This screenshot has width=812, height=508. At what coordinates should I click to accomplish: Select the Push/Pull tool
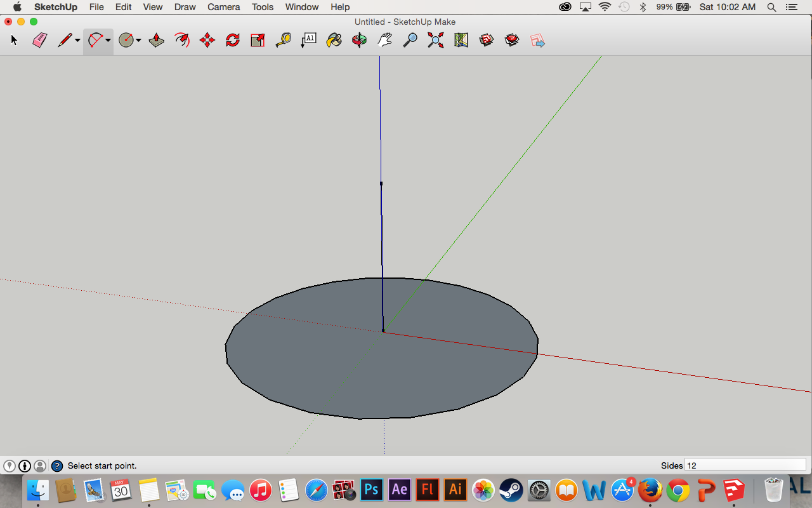156,39
